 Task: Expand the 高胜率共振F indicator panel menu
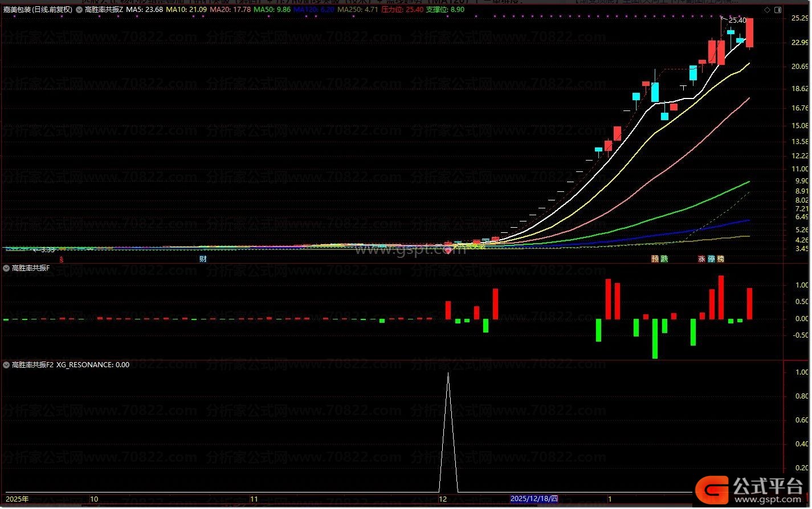click(7, 268)
